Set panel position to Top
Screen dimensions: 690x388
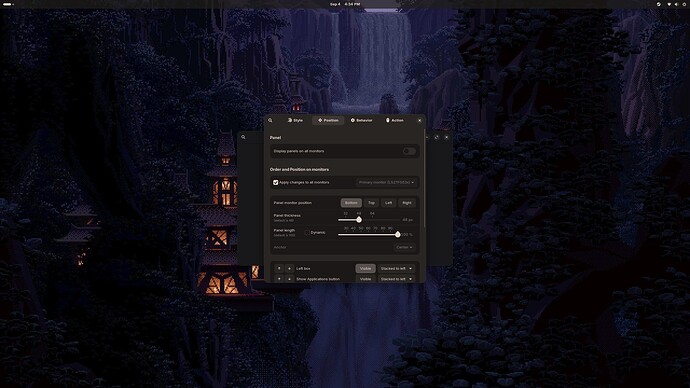[371, 203]
